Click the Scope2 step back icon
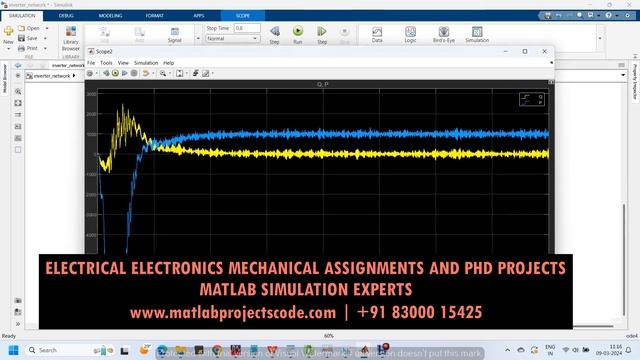Screen dimensions: 640x360 [x=106, y=73]
